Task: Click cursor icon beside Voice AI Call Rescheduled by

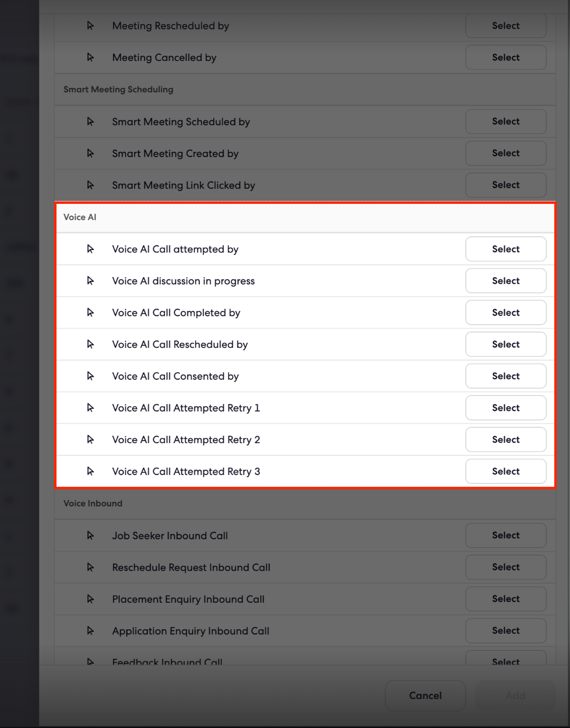Action: pos(90,344)
